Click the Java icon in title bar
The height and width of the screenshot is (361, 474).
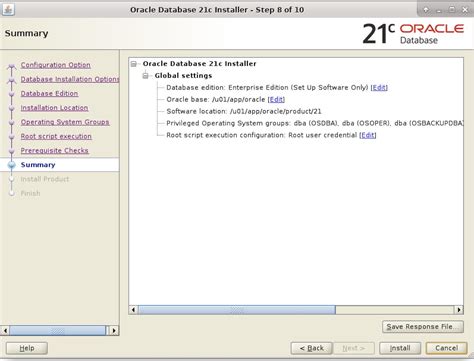coord(8,10)
